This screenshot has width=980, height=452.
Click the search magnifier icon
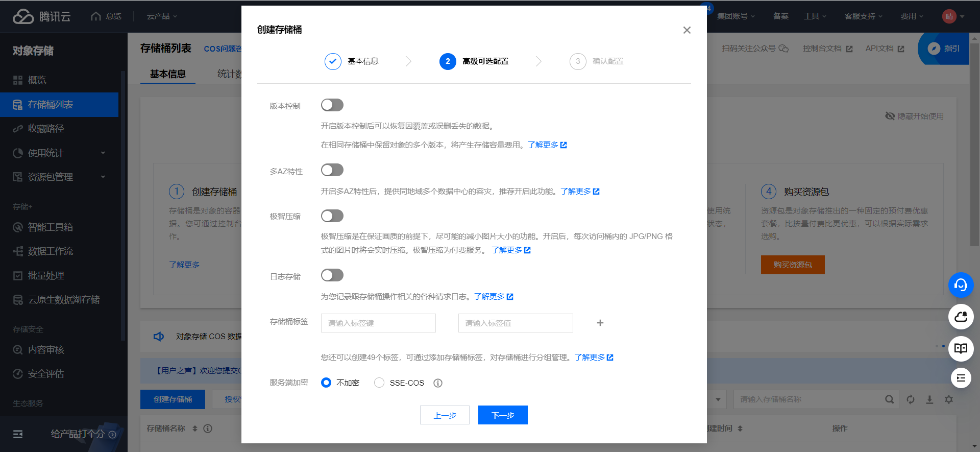point(889,399)
